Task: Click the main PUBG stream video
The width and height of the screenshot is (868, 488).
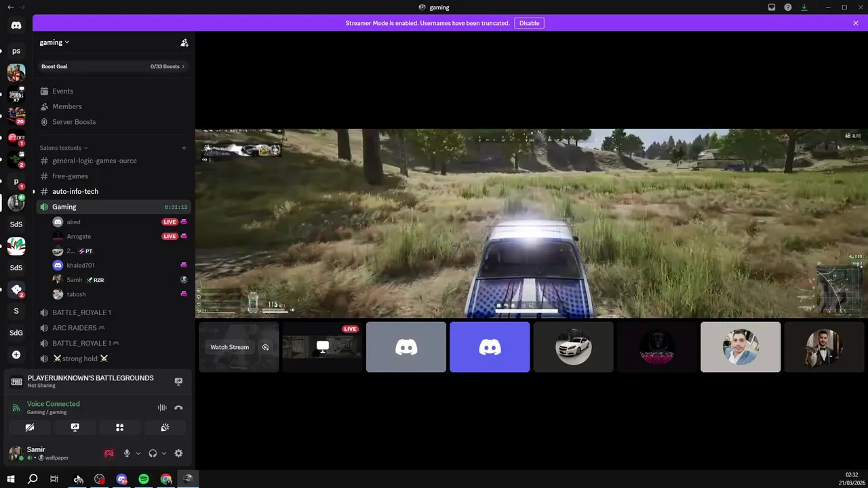Action: tap(532, 223)
